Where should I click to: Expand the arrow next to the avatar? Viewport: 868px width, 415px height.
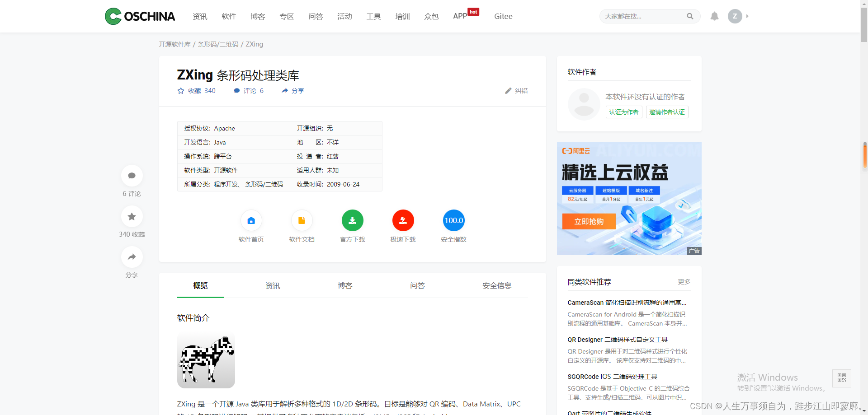click(x=747, y=16)
